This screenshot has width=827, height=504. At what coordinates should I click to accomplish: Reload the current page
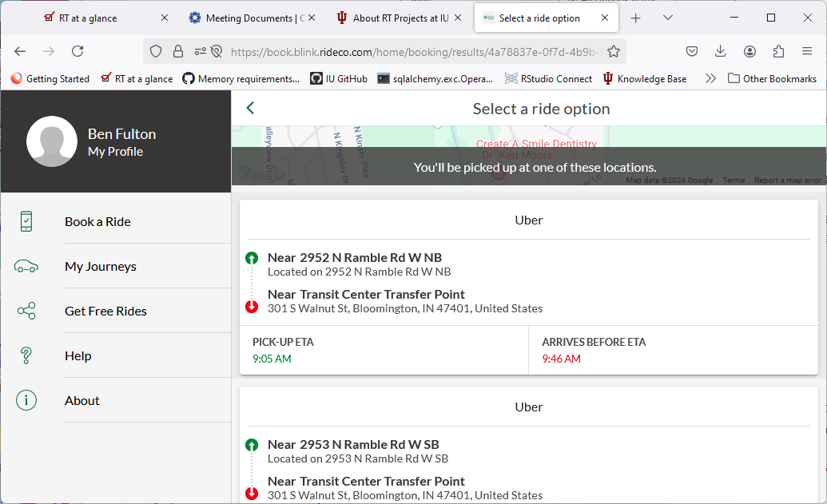(x=78, y=51)
